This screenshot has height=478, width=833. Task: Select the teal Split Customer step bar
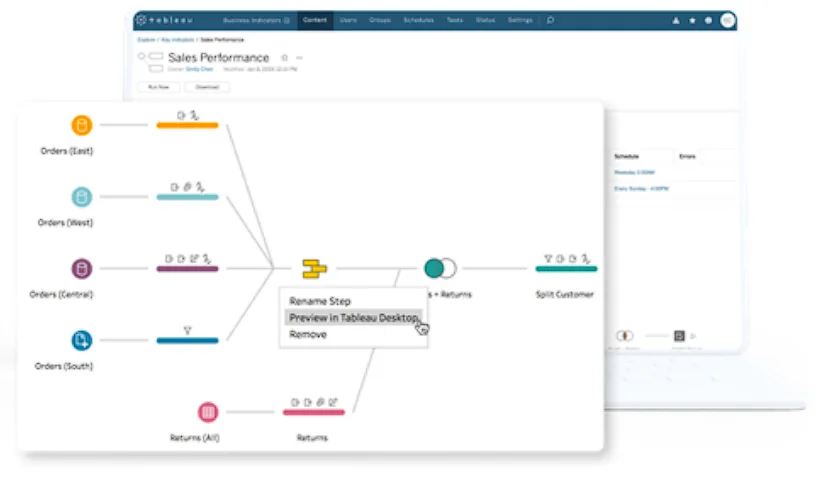point(566,269)
